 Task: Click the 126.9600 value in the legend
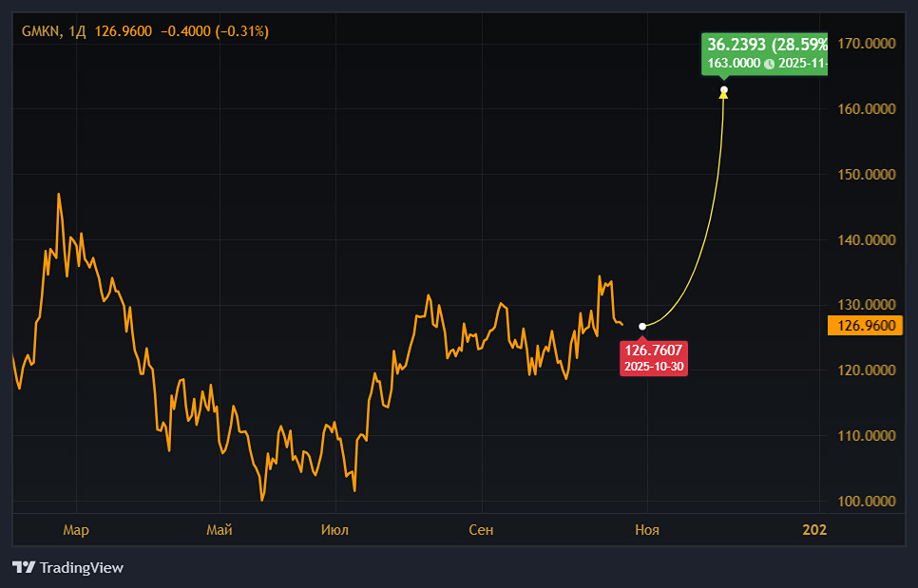click(123, 31)
